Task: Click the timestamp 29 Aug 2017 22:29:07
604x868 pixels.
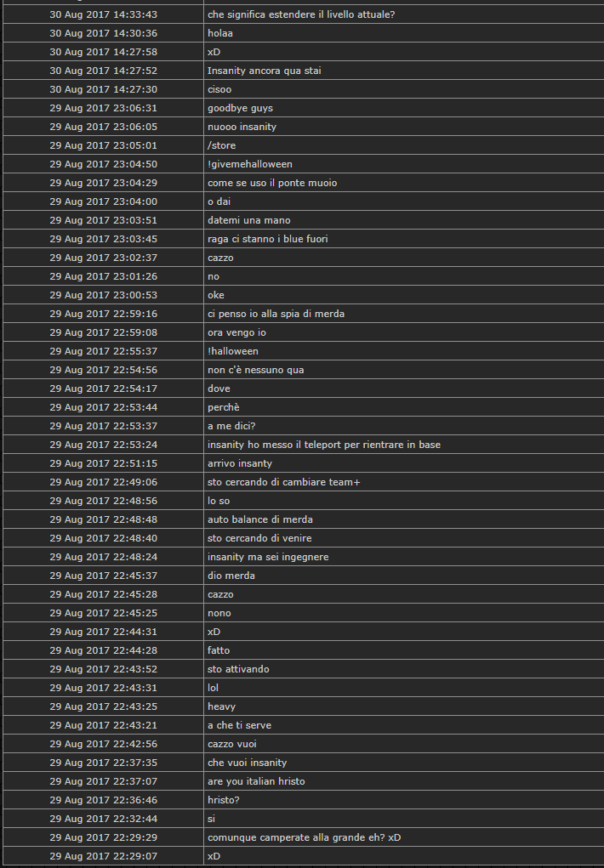Action: (103, 856)
